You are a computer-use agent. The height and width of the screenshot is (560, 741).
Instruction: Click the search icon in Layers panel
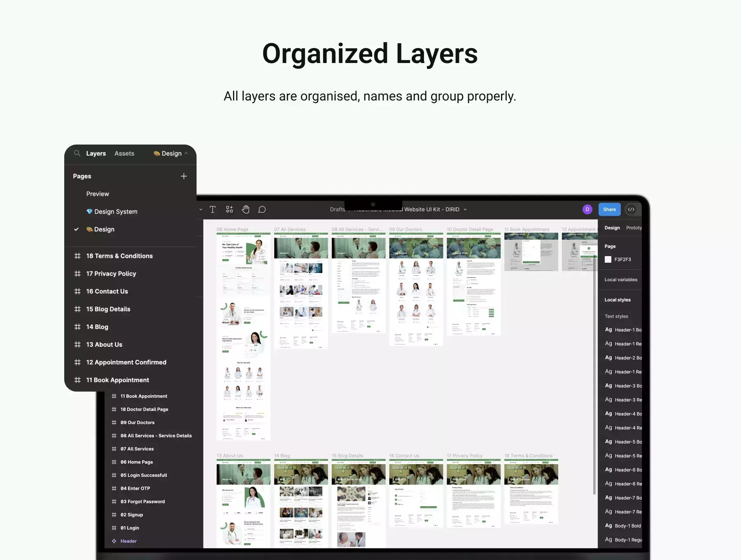pos(77,153)
